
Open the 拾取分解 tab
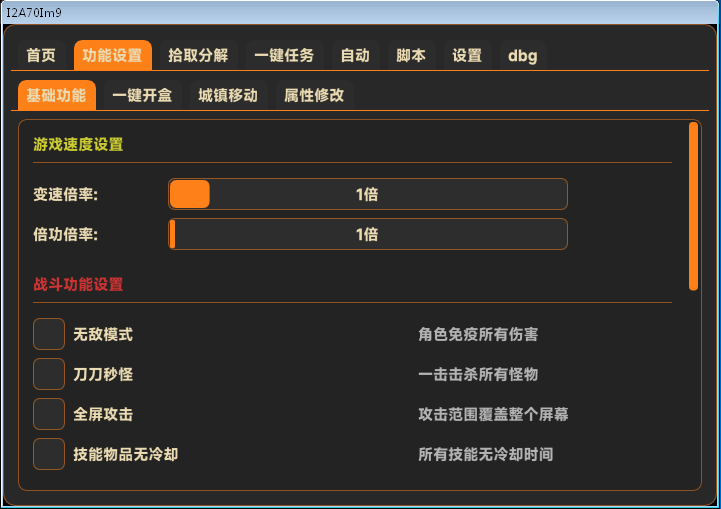[198, 55]
